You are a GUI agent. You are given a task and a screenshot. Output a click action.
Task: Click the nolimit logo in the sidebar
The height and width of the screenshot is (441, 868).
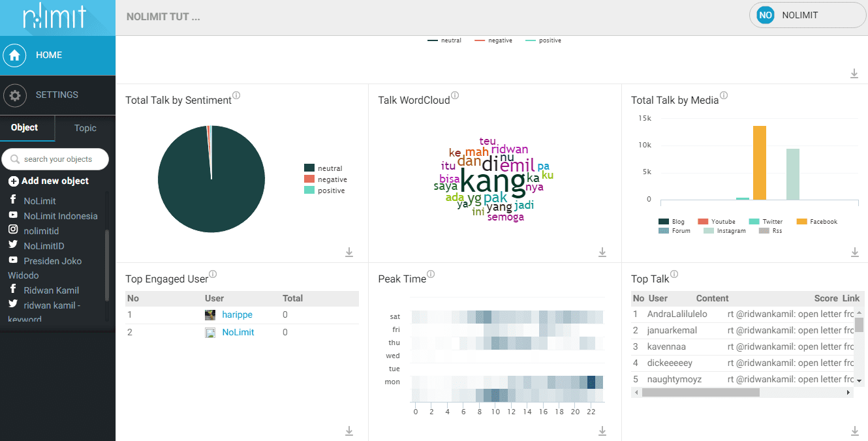coord(54,18)
